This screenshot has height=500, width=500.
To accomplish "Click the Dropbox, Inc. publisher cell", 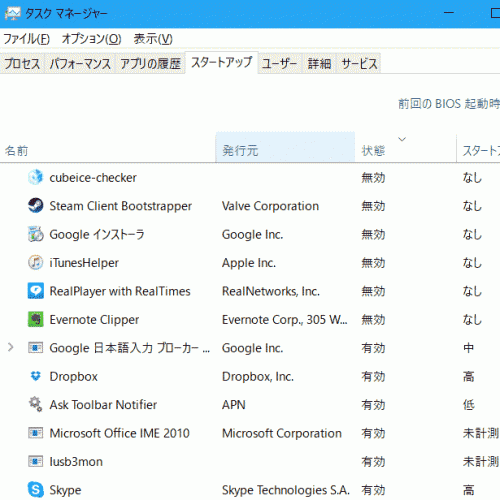I will [x=258, y=376].
